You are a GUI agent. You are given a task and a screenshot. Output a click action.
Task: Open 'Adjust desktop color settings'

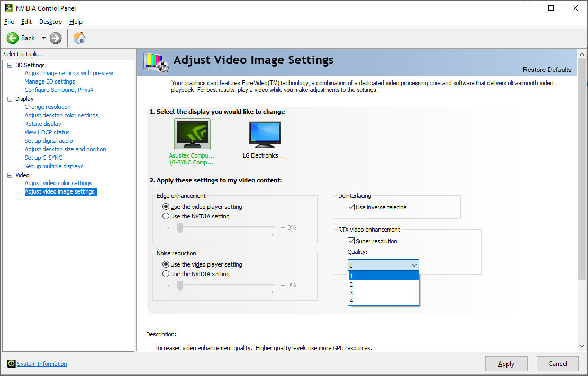point(61,115)
